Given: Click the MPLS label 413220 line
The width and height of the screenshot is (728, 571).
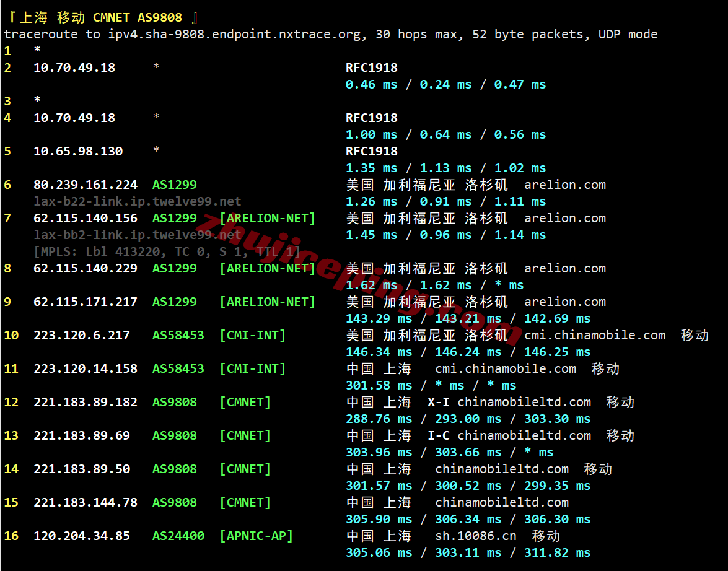Looking at the screenshot, I should 167,251.
